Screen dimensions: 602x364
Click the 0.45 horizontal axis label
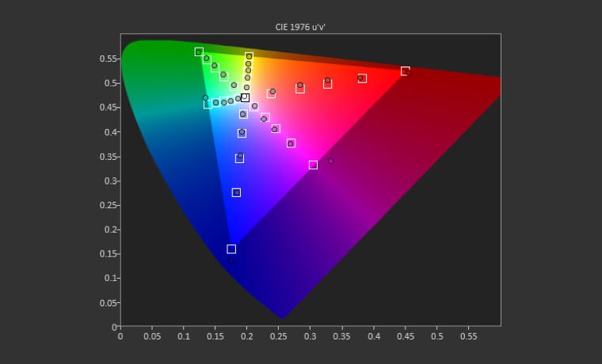pyautogui.click(x=406, y=336)
